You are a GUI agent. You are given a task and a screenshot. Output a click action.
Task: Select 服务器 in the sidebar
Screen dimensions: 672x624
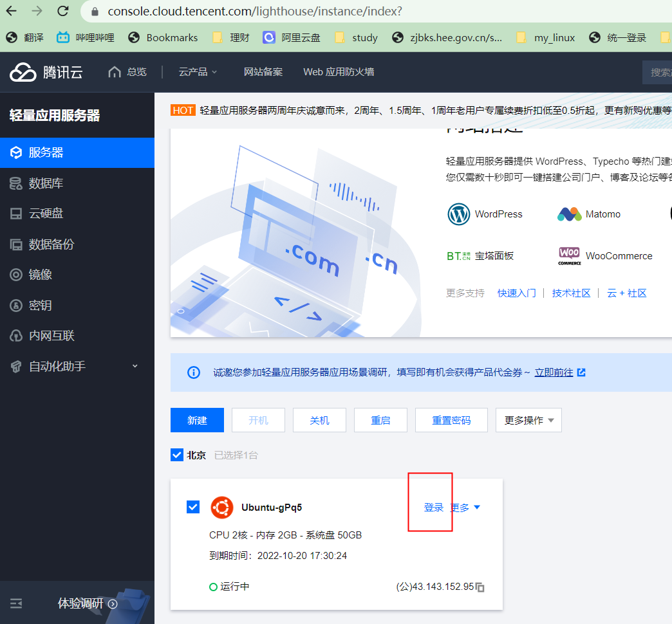(77, 152)
